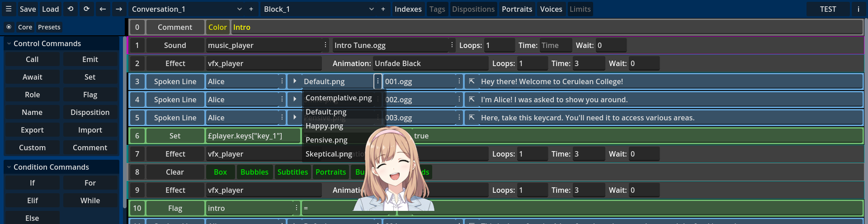Click the text expand arrow on line 3
Image resolution: width=868 pixels, height=224 pixels.
click(472, 81)
